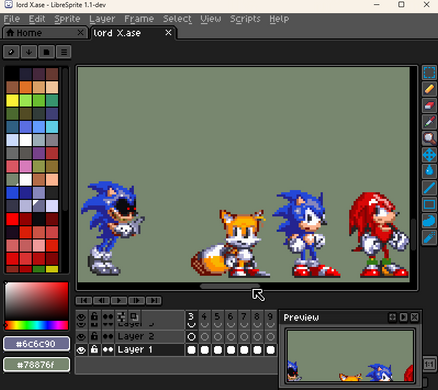438x390 pixels.
Task: Click the palette edit mode button
Action: point(11,52)
